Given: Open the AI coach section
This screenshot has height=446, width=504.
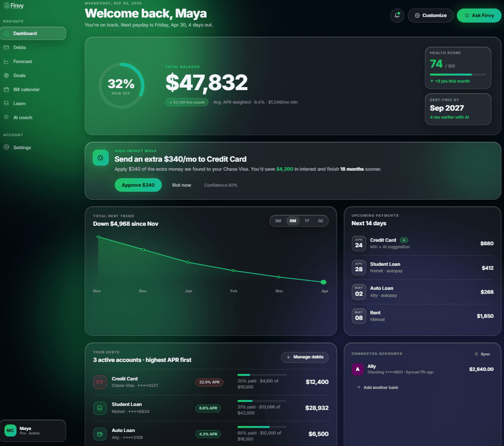Looking at the screenshot, I should click(33, 118).
